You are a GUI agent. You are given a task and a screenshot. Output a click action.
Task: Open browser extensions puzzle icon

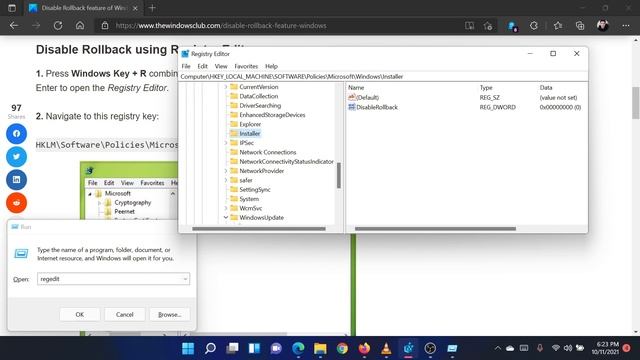(533, 26)
